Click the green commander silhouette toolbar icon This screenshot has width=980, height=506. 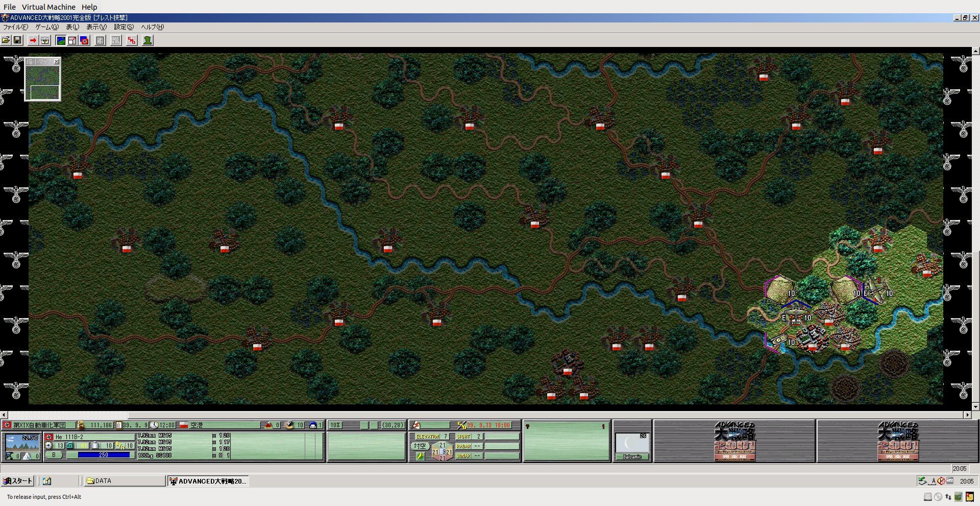click(148, 40)
